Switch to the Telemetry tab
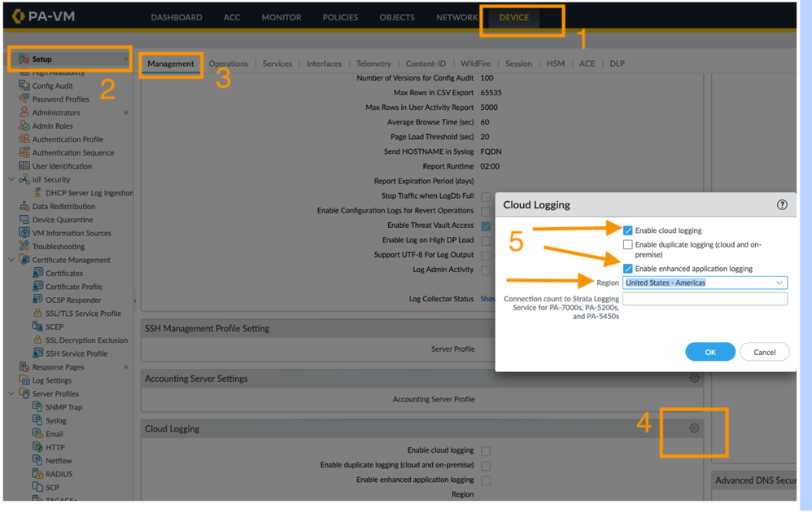The height and width of the screenshot is (513, 812). pyautogui.click(x=373, y=64)
